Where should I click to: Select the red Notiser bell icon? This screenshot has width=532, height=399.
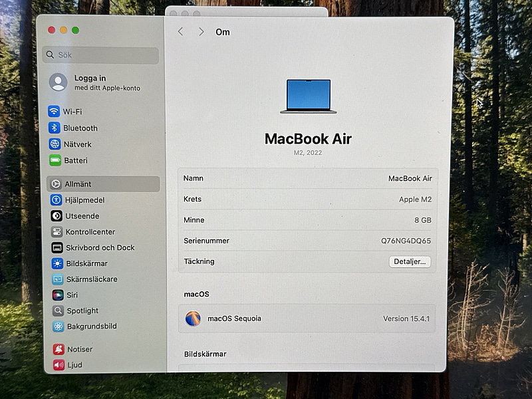click(59, 348)
